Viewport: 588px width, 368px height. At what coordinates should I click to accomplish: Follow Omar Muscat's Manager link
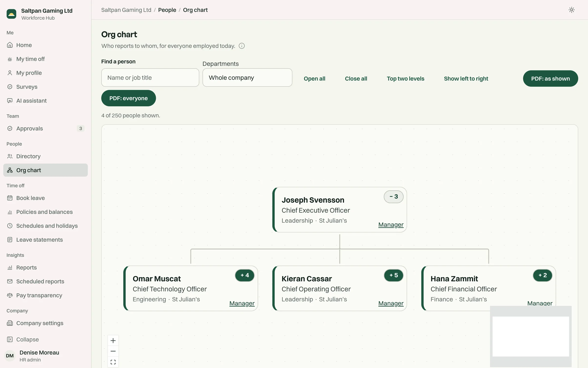(x=242, y=303)
